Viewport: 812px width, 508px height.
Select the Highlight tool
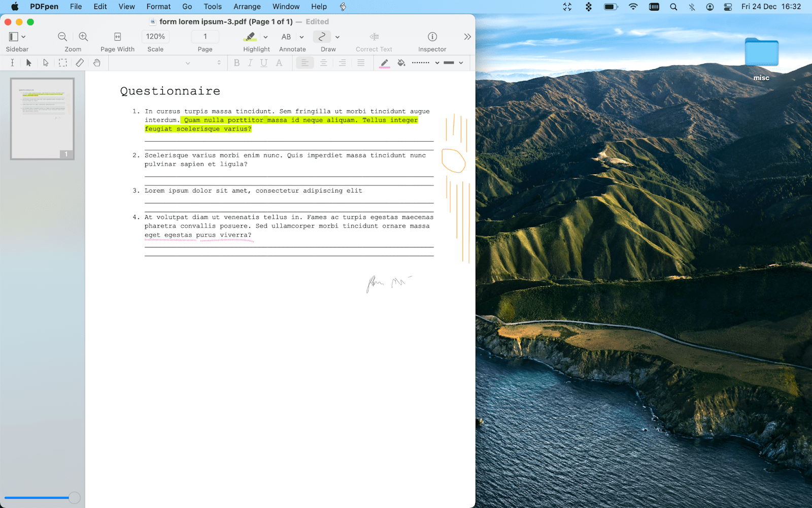(x=250, y=37)
